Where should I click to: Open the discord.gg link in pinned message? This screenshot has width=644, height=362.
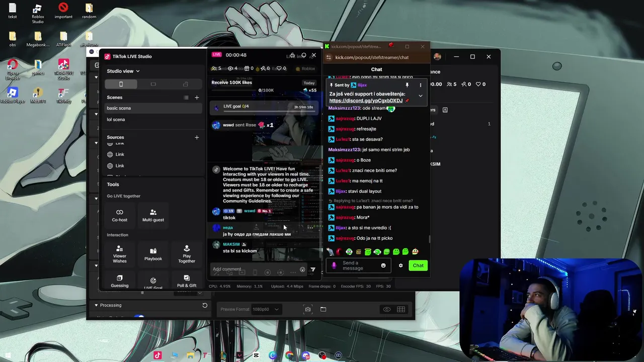[x=366, y=101]
